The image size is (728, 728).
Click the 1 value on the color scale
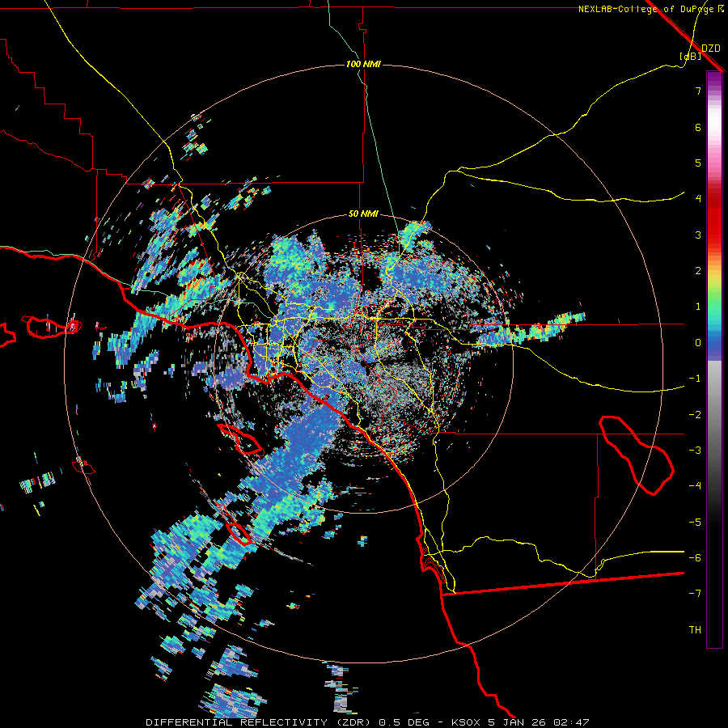pyautogui.click(x=698, y=307)
